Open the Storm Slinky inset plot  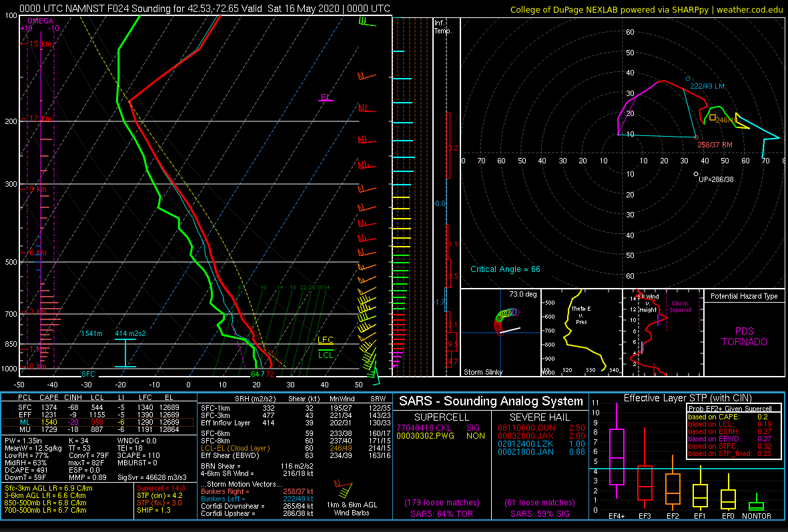tap(500, 332)
